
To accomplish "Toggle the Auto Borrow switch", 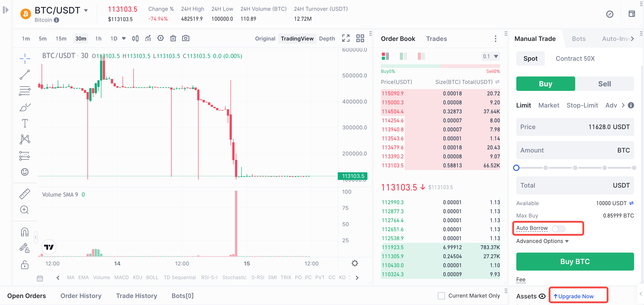I will click(x=559, y=229).
